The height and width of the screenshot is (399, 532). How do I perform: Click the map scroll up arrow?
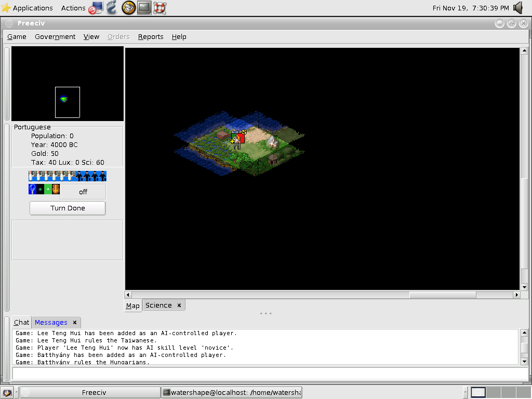tap(524, 50)
